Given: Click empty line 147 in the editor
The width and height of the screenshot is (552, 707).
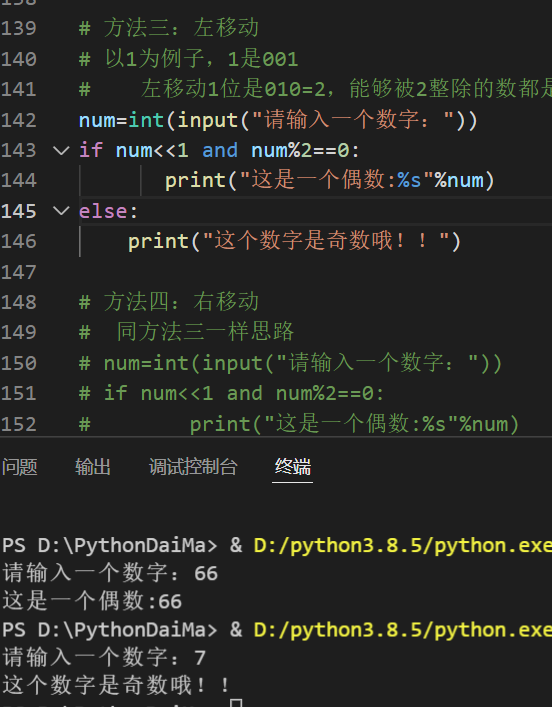Looking at the screenshot, I should coord(315,272).
